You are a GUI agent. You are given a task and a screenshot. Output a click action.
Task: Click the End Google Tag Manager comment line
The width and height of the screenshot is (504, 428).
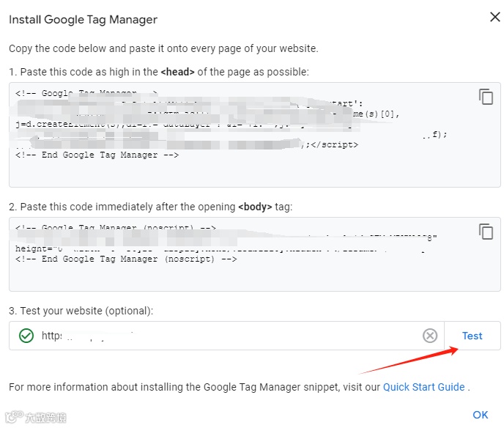click(97, 155)
